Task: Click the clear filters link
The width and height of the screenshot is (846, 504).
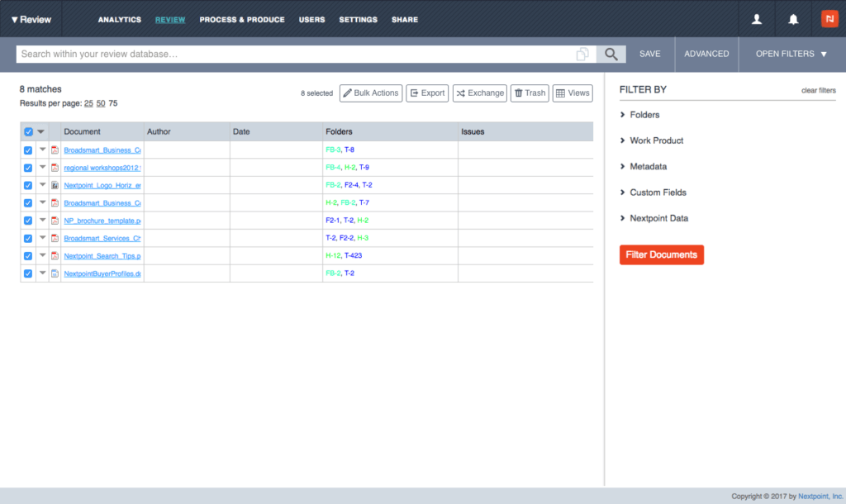Action: (818, 90)
